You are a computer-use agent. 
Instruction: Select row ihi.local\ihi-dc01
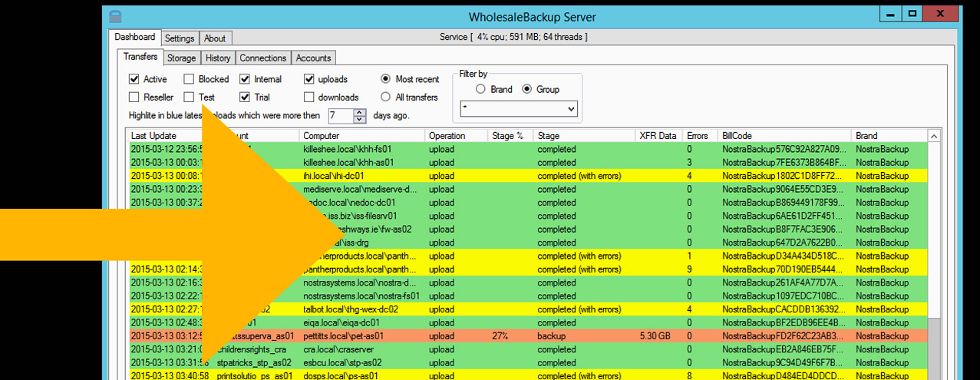tap(527, 176)
